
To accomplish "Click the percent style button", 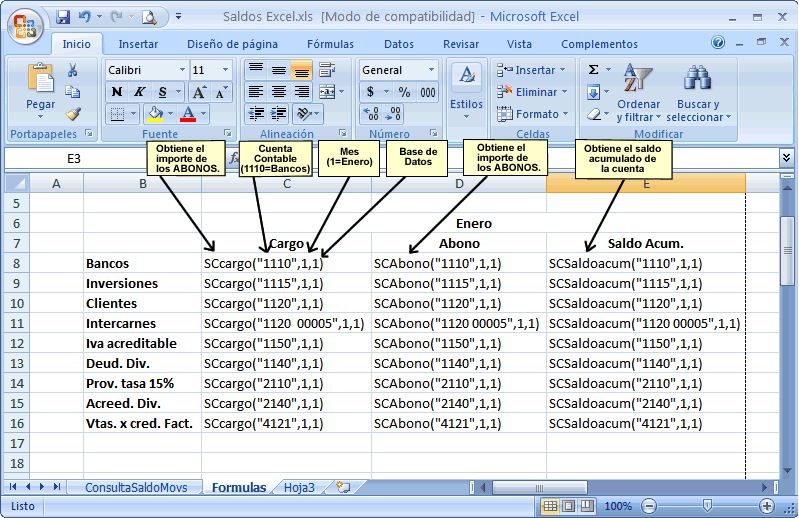I will [404, 92].
